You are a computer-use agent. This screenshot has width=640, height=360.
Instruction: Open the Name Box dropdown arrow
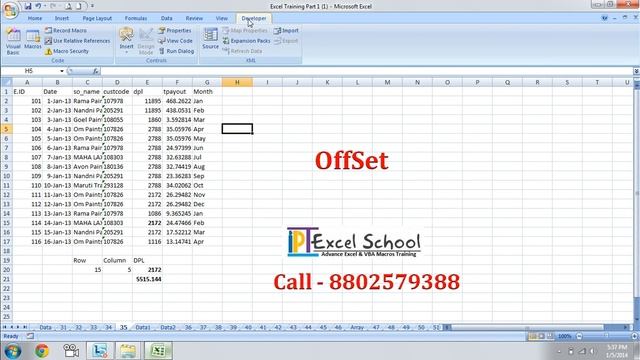tap(62, 71)
